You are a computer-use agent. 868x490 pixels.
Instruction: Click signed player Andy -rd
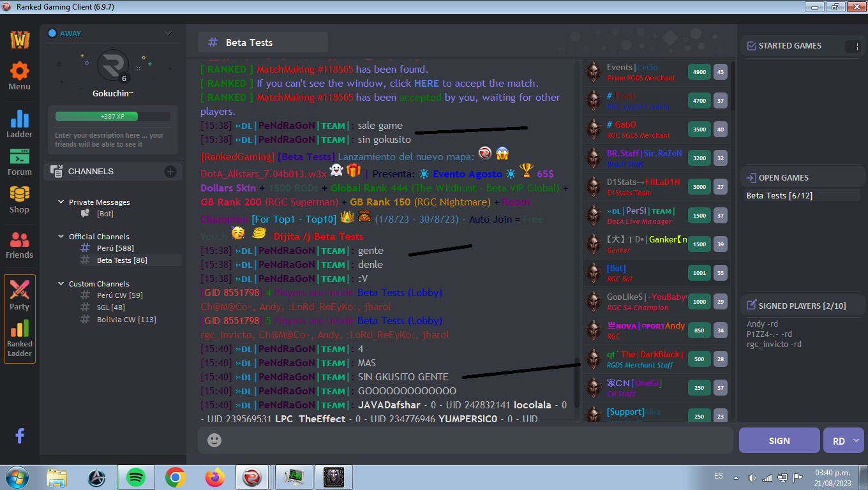click(x=762, y=324)
